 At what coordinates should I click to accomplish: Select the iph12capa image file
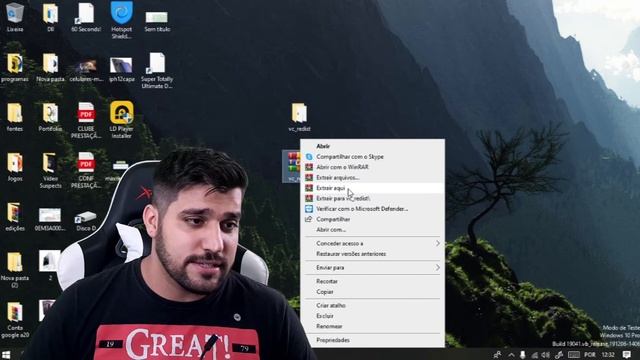121,69
